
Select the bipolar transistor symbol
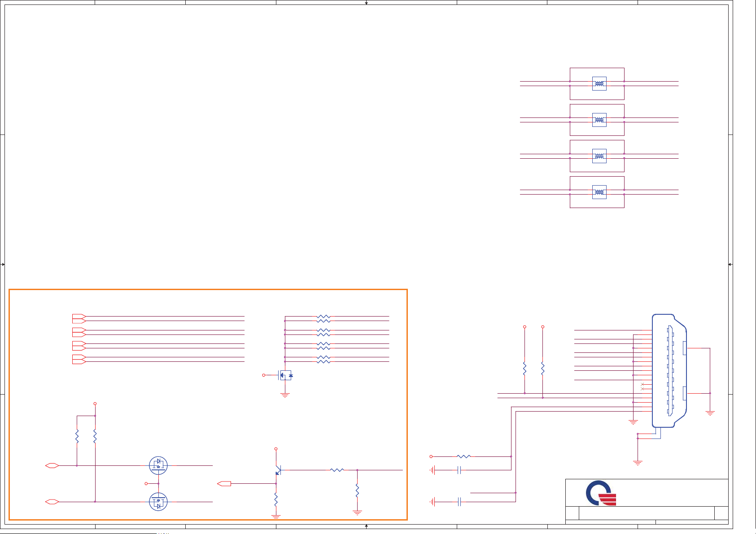(278, 470)
